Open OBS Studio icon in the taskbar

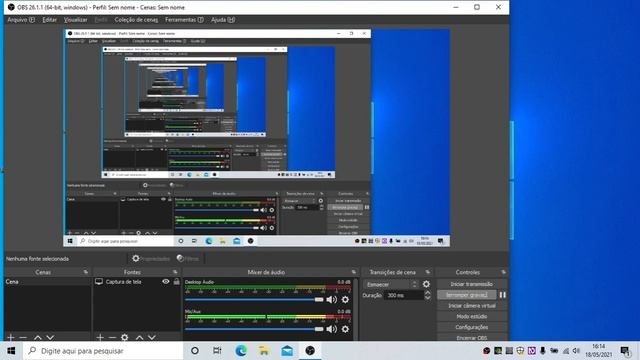pyautogui.click(x=310, y=351)
